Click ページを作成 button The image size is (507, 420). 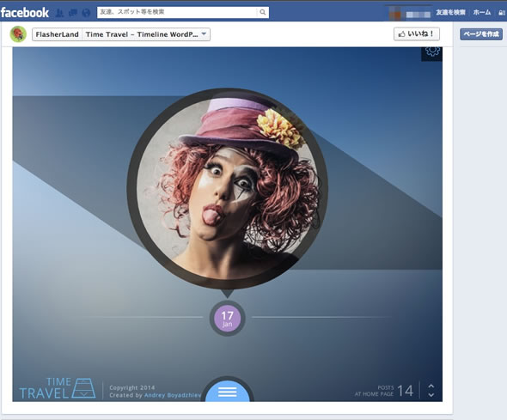click(x=481, y=33)
